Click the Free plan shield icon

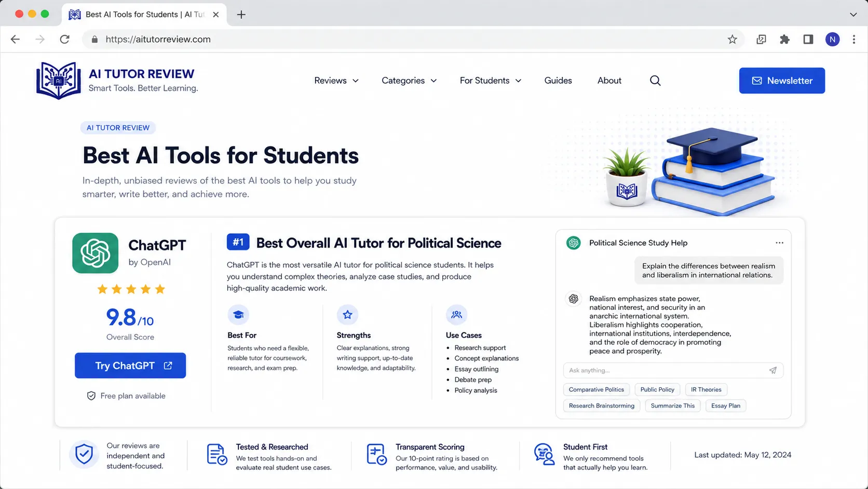[x=91, y=396]
